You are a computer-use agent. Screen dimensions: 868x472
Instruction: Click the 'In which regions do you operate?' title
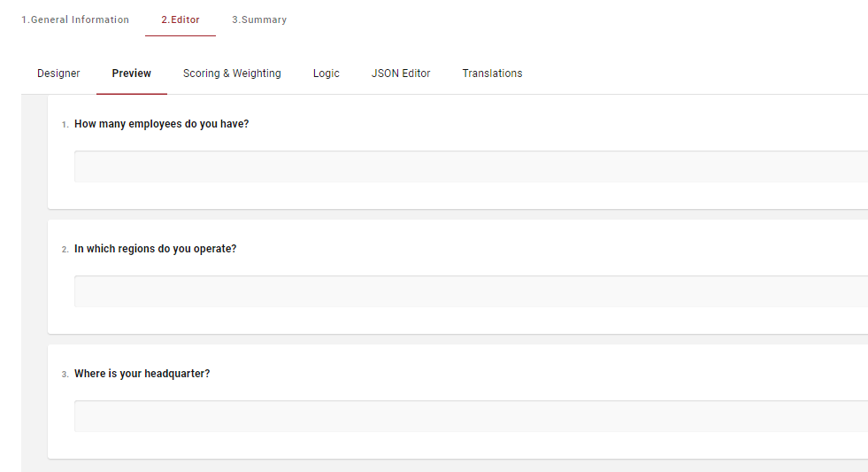(155, 249)
